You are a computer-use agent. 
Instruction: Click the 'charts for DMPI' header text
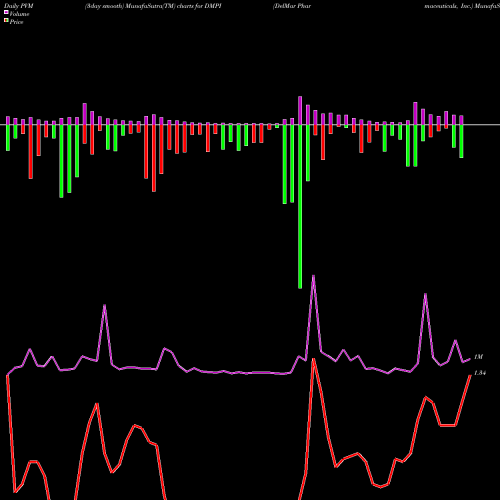click(x=199, y=6)
